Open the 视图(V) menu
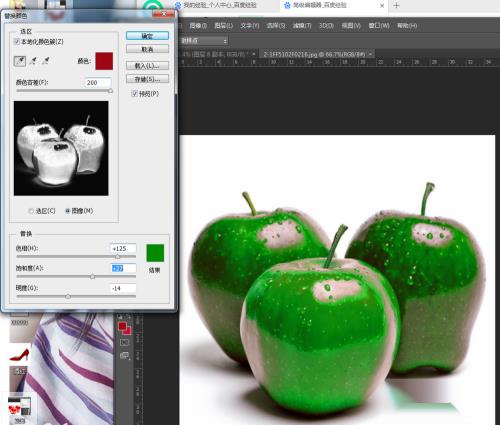 tap(351, 26)
